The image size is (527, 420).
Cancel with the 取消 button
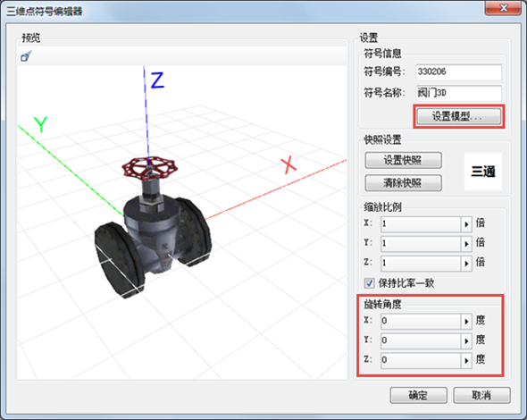(481, 396)
